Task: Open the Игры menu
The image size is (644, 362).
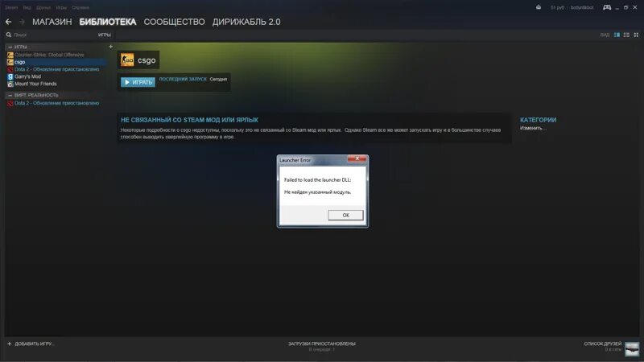Action: coord(61,7)
